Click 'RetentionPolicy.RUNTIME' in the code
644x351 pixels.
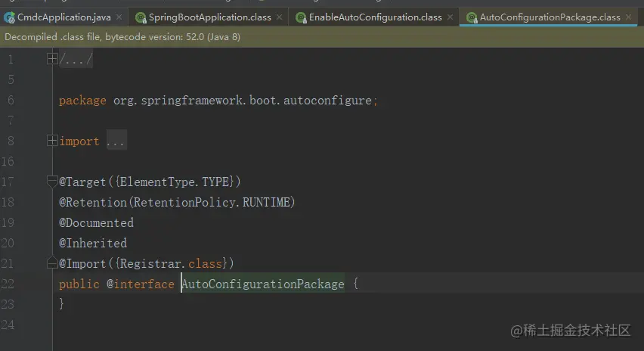coord(212,202)
